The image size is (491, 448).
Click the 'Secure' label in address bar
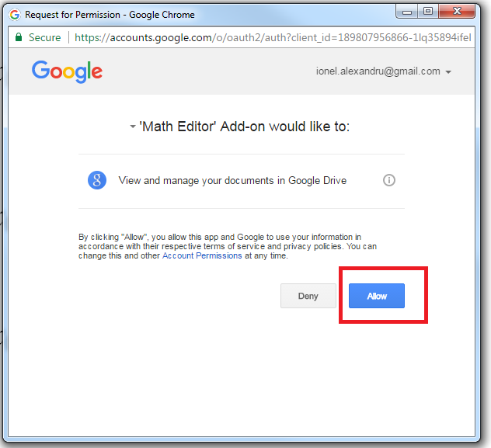[44, 37]
